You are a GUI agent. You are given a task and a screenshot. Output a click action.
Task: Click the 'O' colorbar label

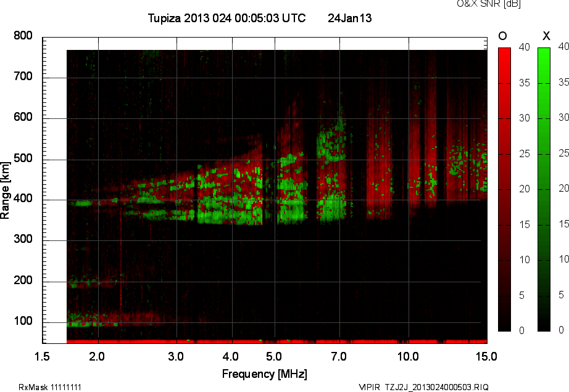pos(502,36)
